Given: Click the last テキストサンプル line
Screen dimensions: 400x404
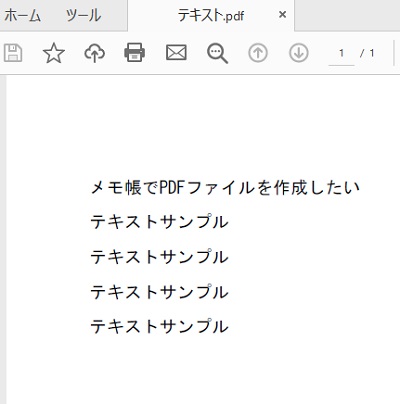Looking at the screenshot, I should (159, 326).
